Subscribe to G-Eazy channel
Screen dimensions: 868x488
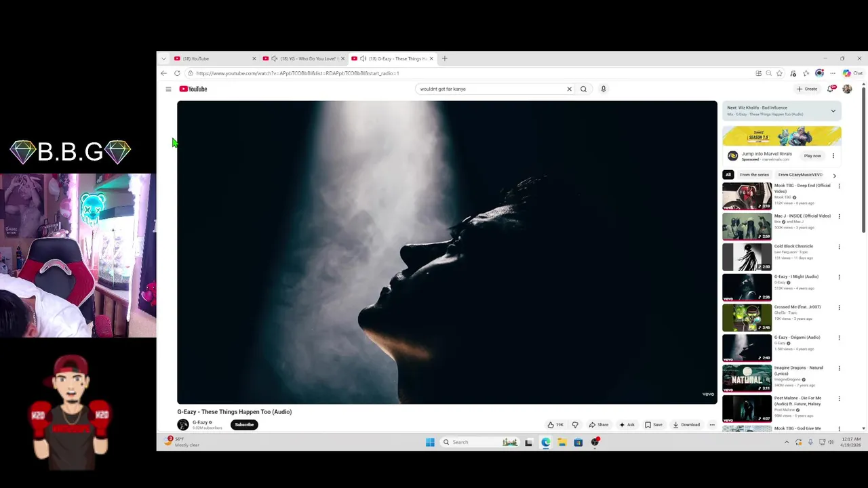pos(244,425)
